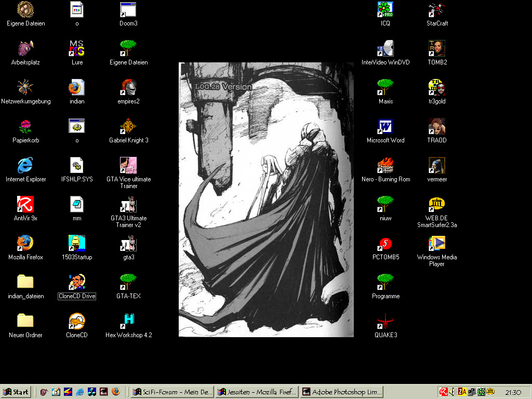Select the Gabriel Knight 3 shortcut

click(128, 126)
